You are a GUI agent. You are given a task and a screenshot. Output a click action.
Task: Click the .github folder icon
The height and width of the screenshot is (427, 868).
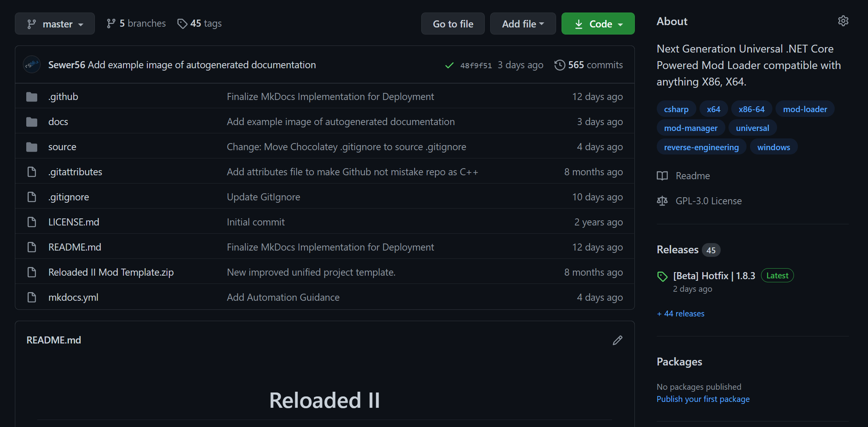point(32,97)
